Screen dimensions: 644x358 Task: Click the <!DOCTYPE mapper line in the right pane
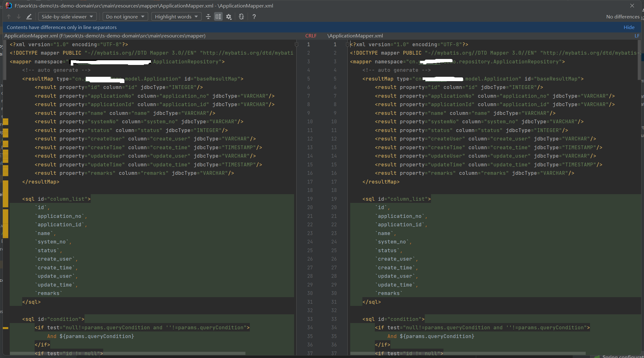495,53
